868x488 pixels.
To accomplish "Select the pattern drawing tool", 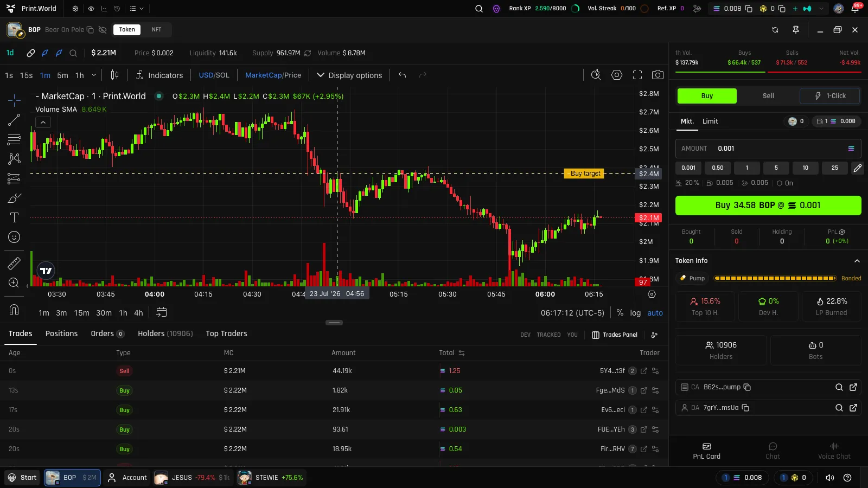I will [14, 158].
